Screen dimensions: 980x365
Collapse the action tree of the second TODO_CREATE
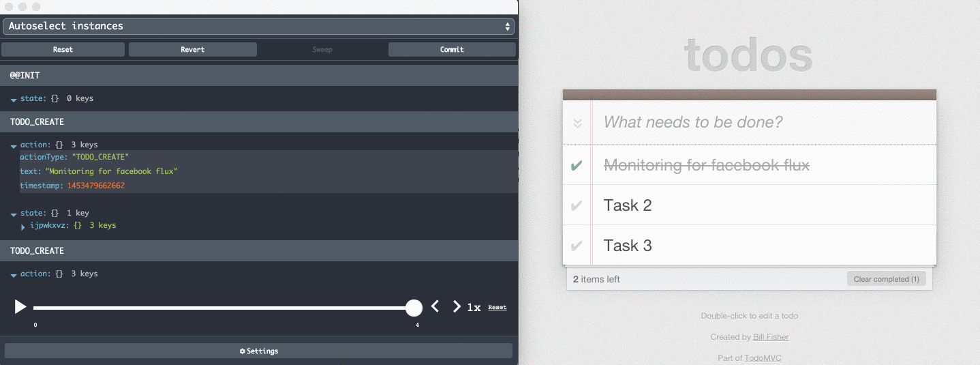coord(14,274)
